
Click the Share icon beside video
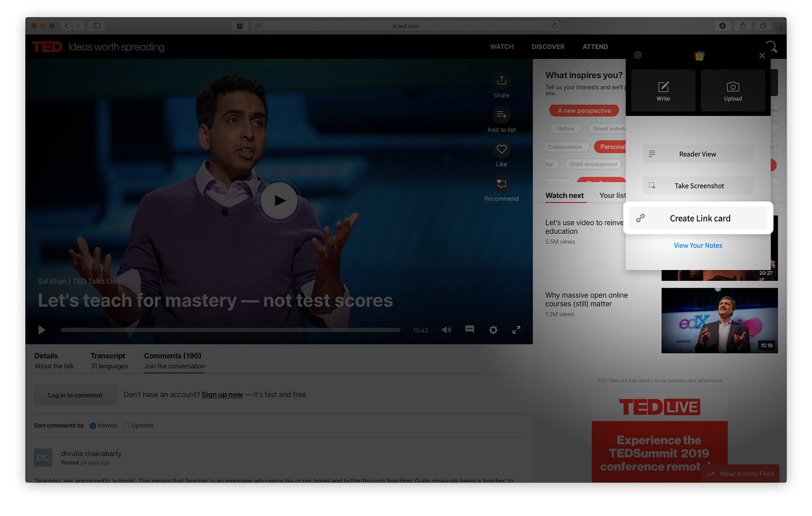502,81
